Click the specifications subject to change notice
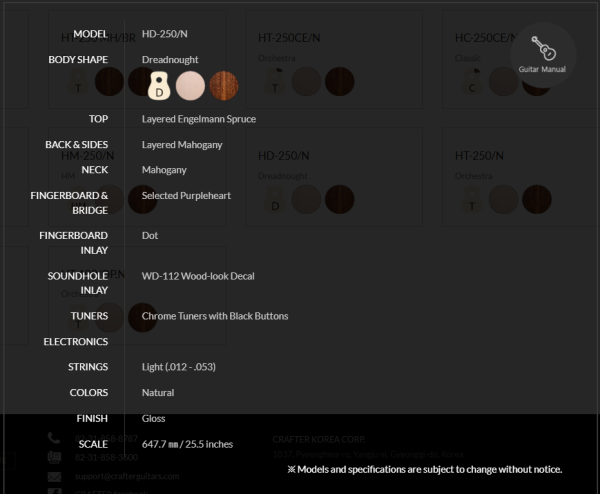The width and height of the screenshot is (600, 494). [425, 470]
